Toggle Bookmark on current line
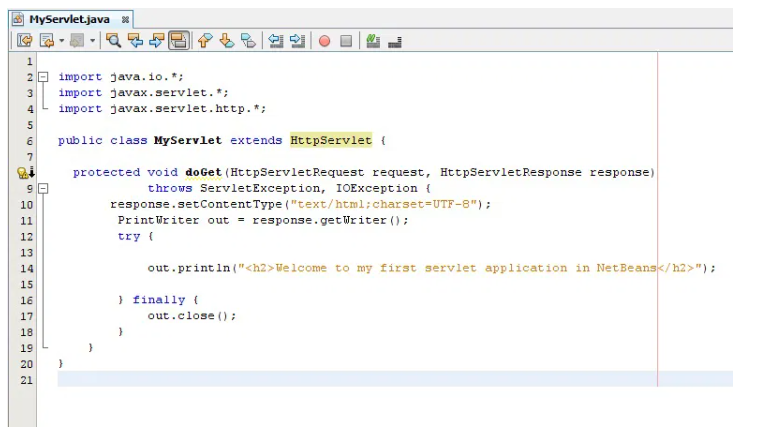Image resolution: width=771 pixels, height=427 pixels. pos(247,41)
